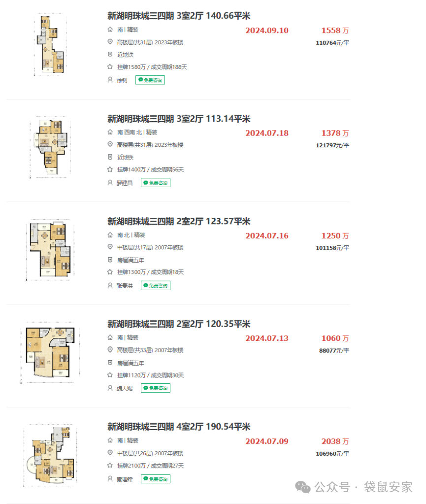This screenshot has height=504, width=426.
Task: Open the 190.54平米 4室2厅 listing title
Action: 179,427
